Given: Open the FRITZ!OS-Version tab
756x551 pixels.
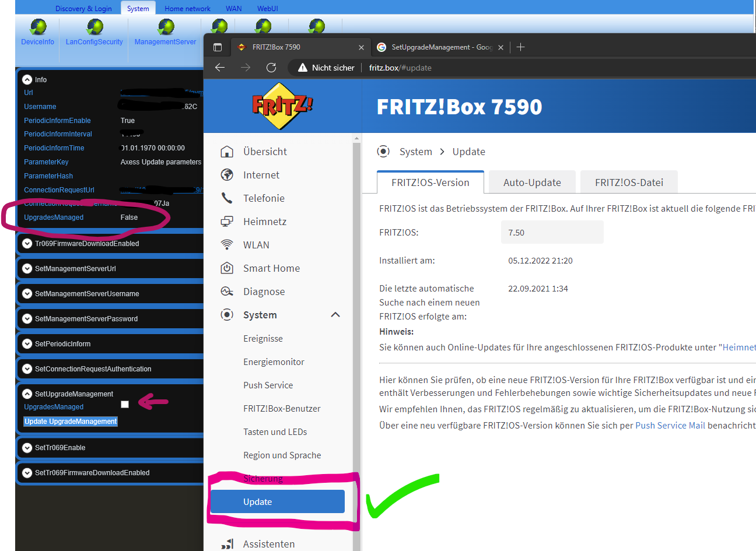Looking at the screenshot, I should point(430,183).
